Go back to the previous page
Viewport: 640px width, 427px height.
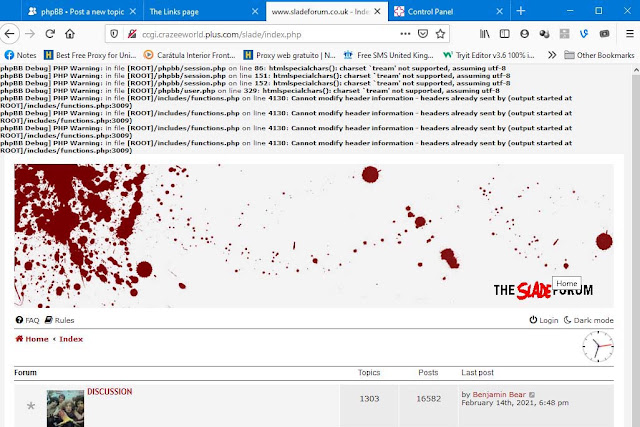(x=10, y=34)
